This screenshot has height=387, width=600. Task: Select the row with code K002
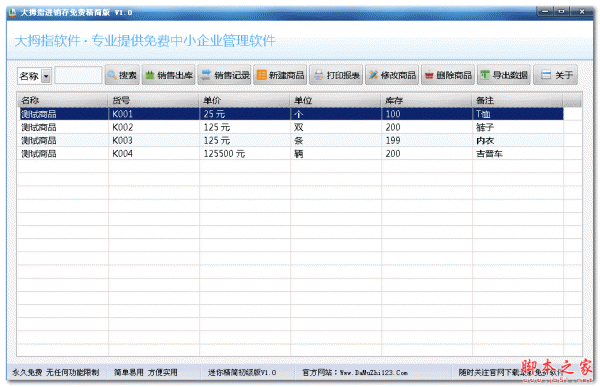[291, 127]
